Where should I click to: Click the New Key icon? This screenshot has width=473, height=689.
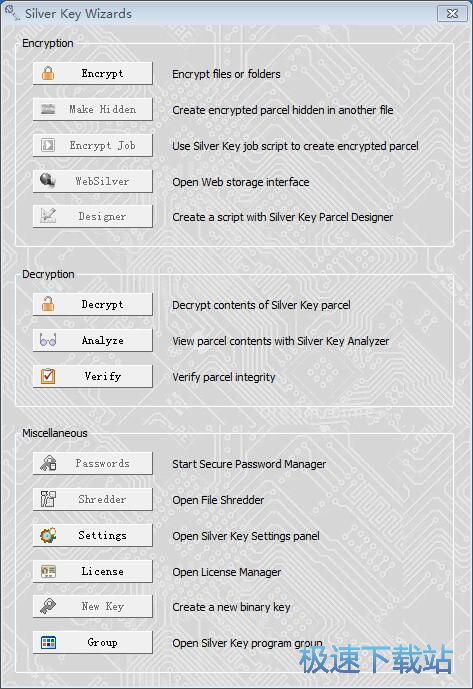coord(48,606)
